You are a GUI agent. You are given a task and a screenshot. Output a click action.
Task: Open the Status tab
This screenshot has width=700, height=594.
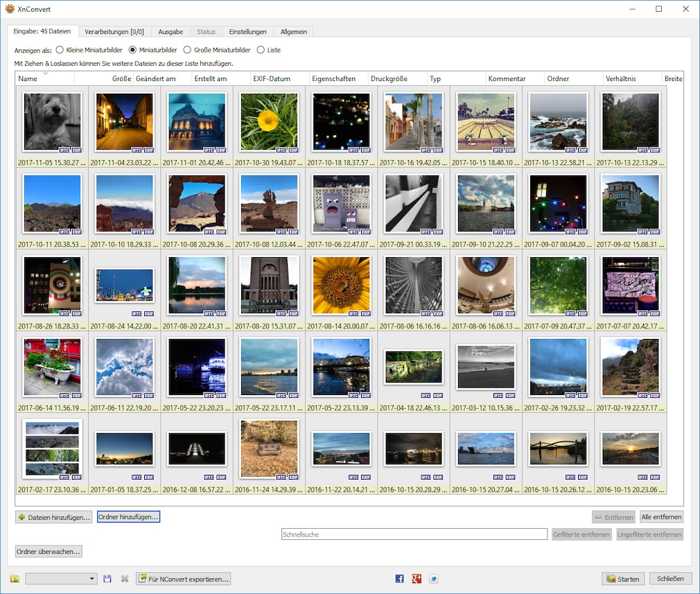pyautogui.click(x=207, y=32)
